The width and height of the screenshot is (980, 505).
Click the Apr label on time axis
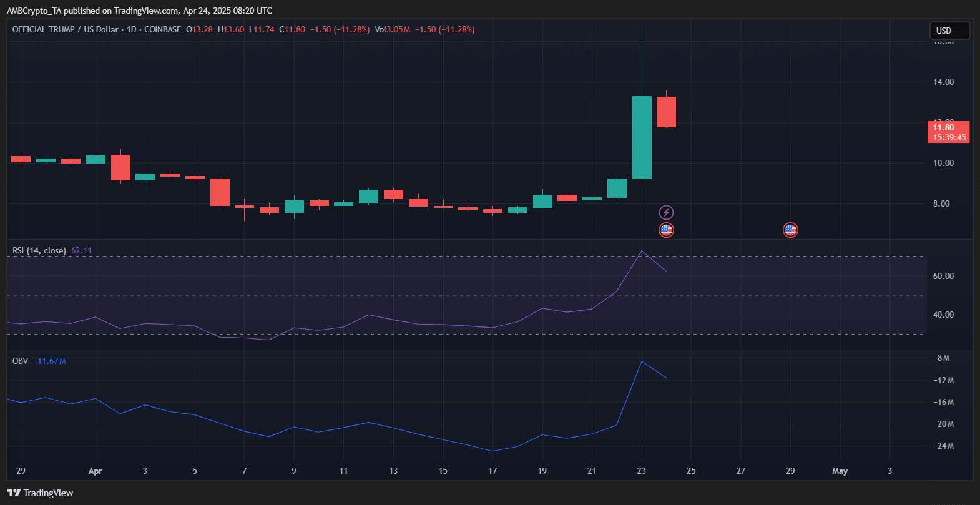[96, 471]
